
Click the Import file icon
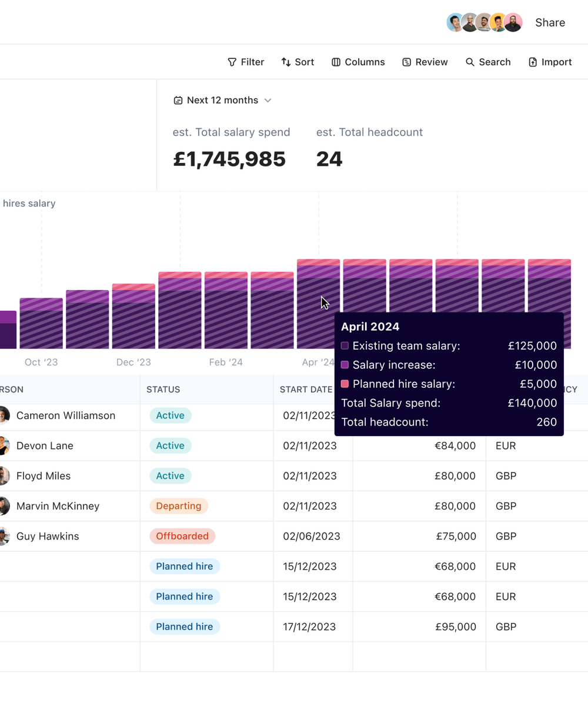click(533, 62)
